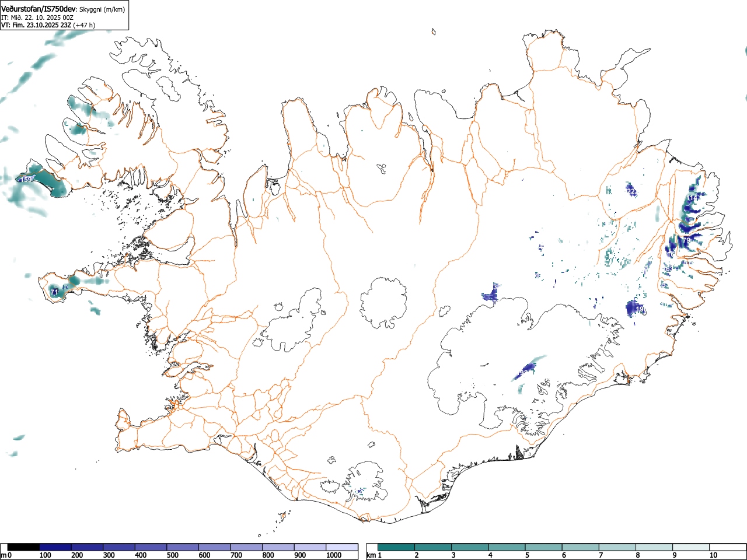Viewport: 747px width, 560px height.
Task: Select the 8–9 km legend swatch
Action: point(654,547)
